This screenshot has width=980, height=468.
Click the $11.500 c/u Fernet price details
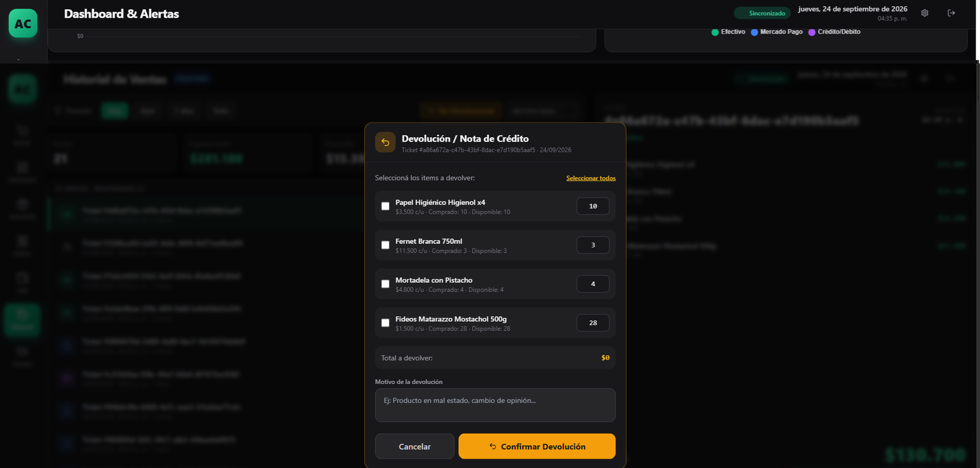pyautogui.click(x=451, y=251)
